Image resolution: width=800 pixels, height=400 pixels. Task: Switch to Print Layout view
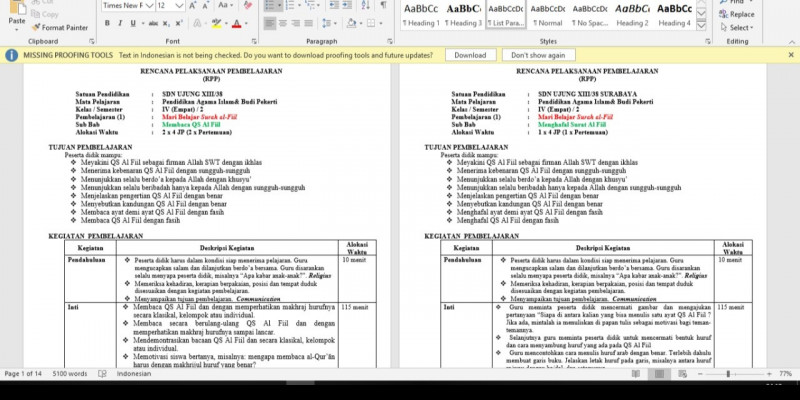659,374
